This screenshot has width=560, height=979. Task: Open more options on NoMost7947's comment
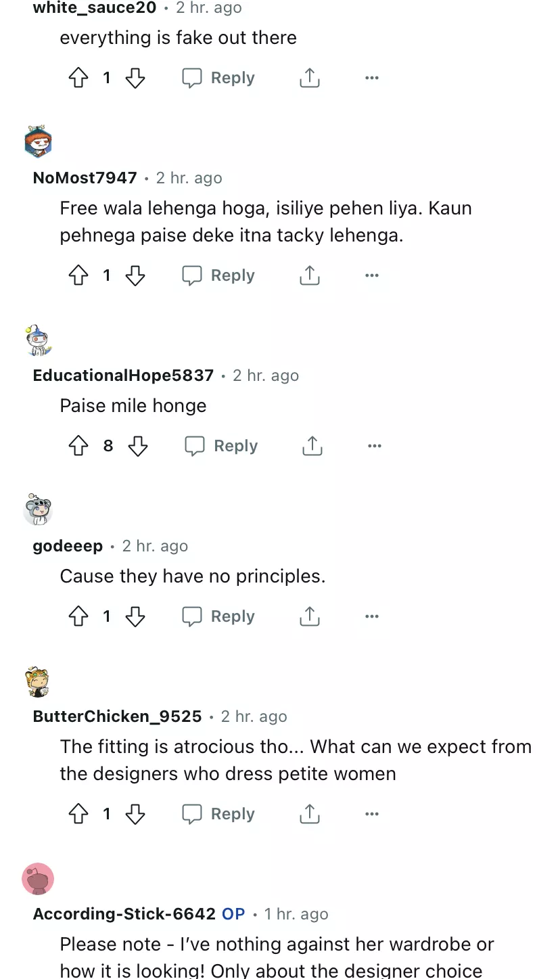pyautogui.click(x=371, y=276)
